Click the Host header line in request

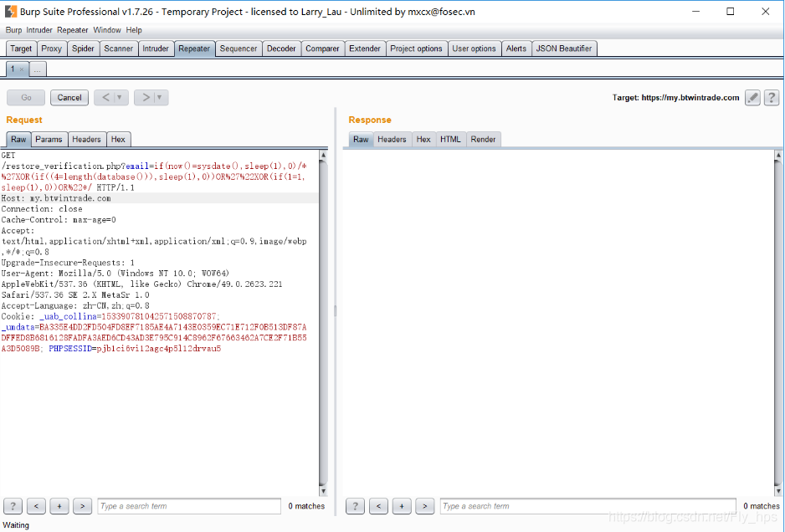point(159,198)
